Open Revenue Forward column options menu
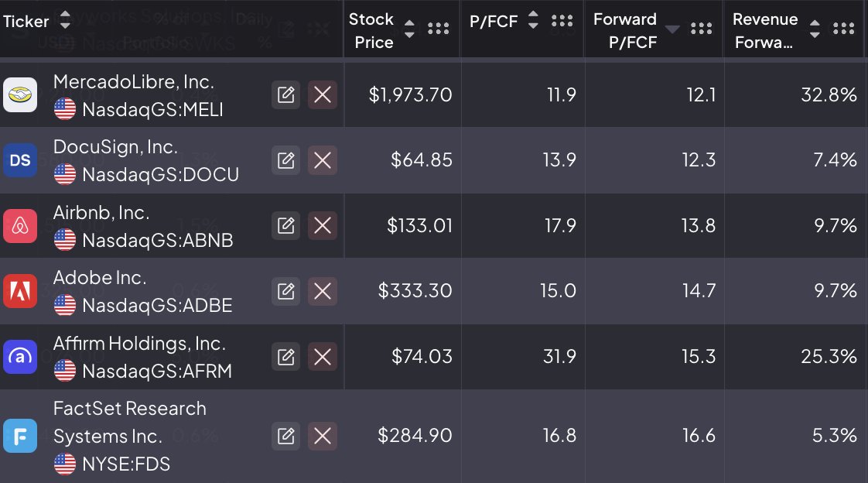 click(843, 29)
